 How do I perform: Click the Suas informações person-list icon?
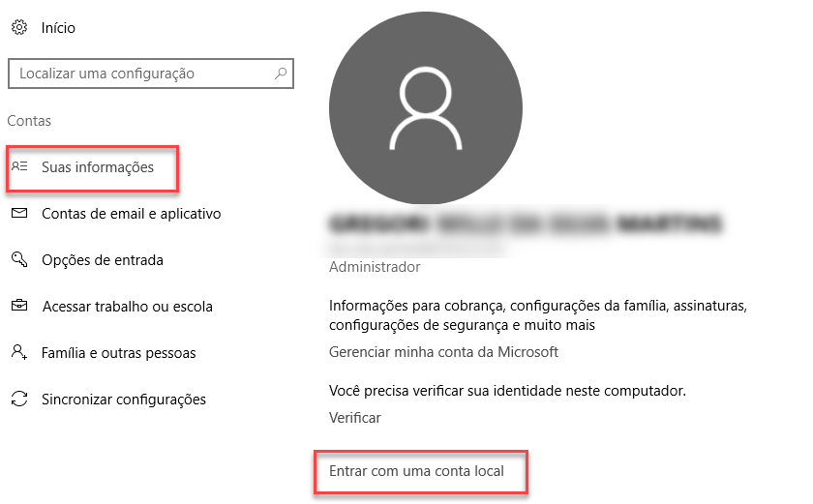[x=19, y=166]
